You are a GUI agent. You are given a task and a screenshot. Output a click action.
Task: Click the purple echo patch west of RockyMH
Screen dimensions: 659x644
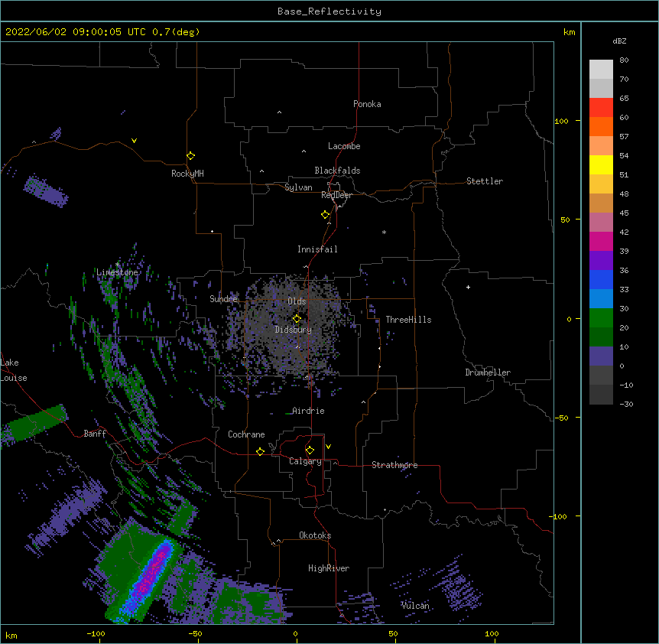click(x=45, y=191)
